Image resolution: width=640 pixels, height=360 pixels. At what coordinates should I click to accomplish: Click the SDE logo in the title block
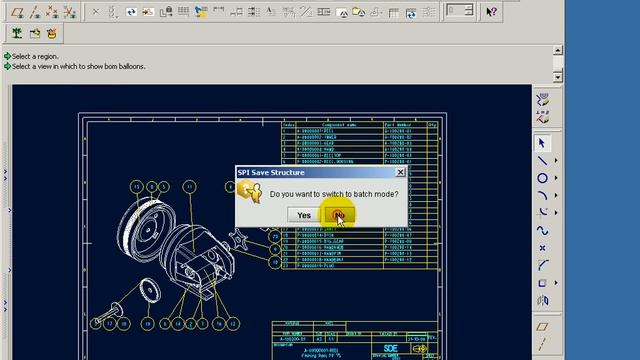(391, 348)
